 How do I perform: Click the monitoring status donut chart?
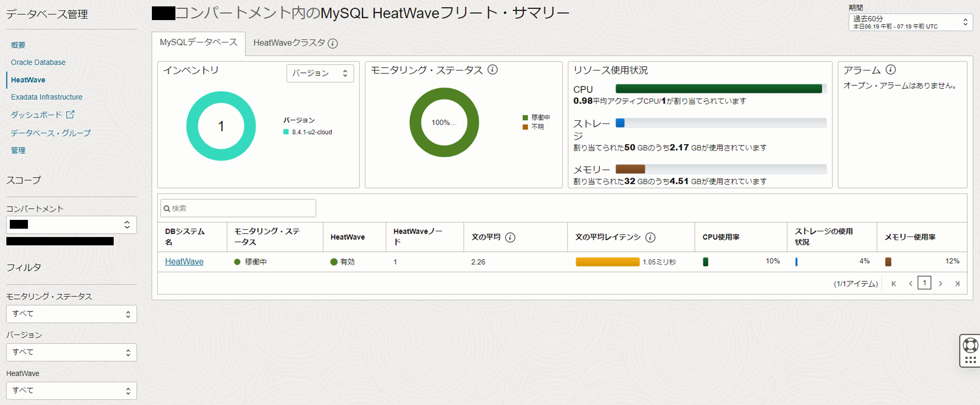444,122
